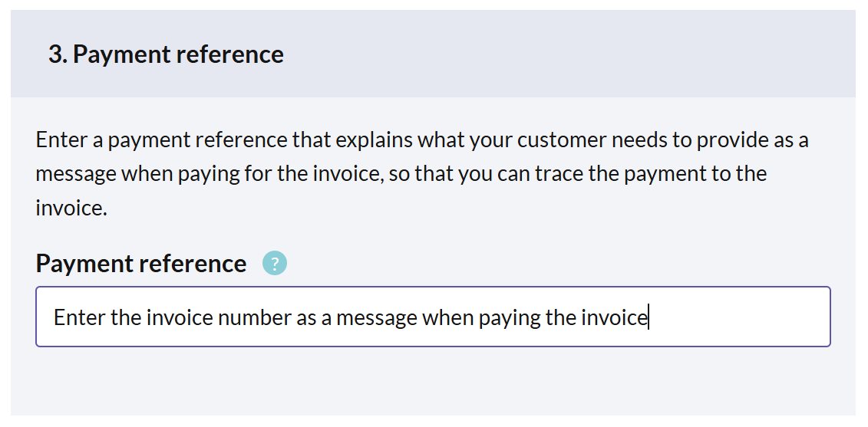The image size is (868, 427).
Task: Click the question mark inside teal circle
Action: (x=275, y=263)
